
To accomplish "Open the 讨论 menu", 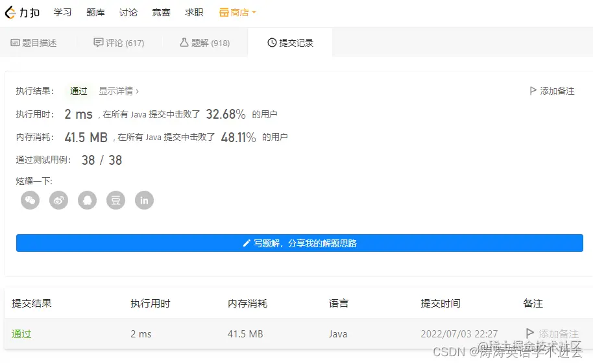I will (x=128, y=12).
